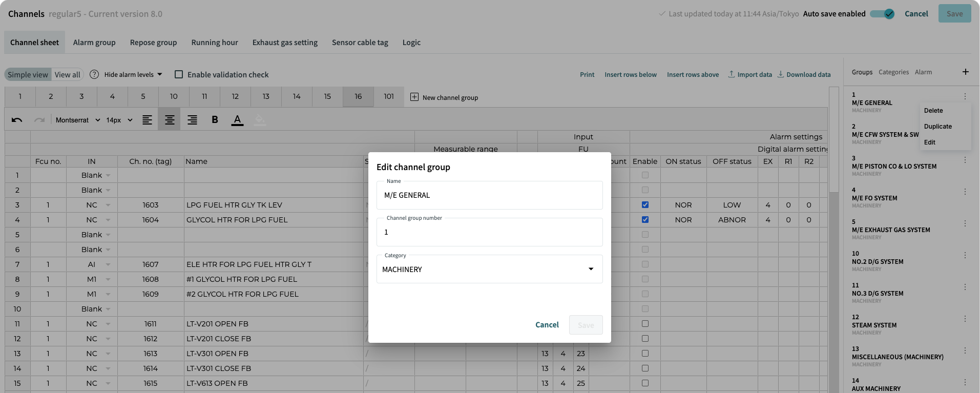Switch to Alarm group tab

click(x=94, y=43)
